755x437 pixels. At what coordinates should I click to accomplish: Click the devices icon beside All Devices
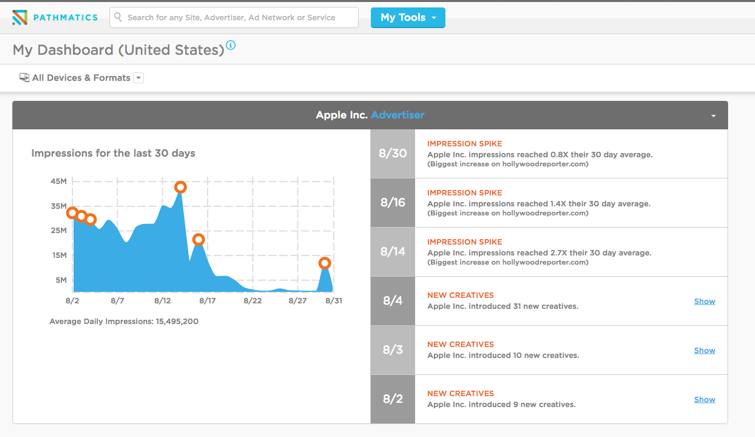coord(24,77)
